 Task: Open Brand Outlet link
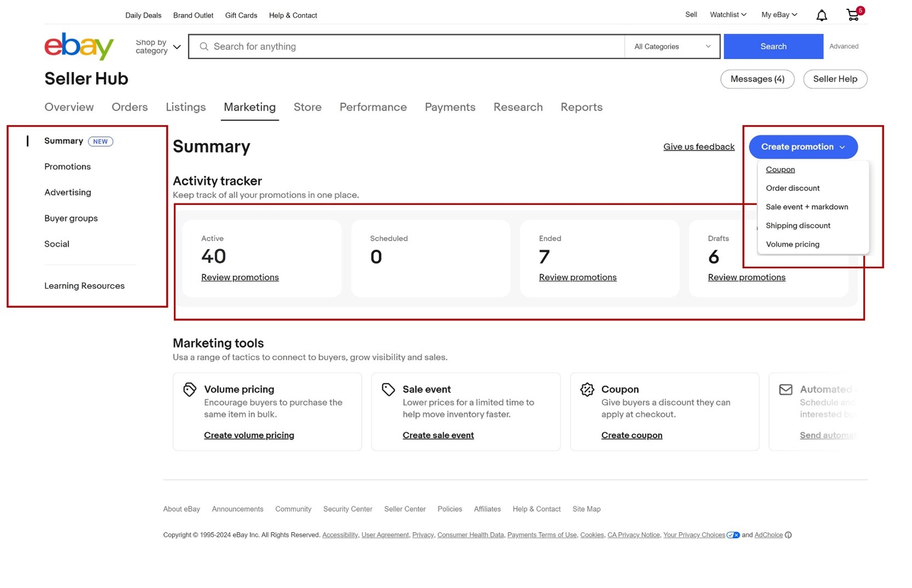pyautogui.click(x=193, y=15)
